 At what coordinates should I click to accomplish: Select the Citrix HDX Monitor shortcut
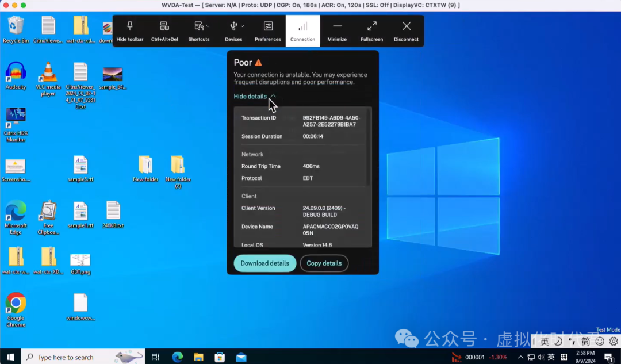point(16,125)
